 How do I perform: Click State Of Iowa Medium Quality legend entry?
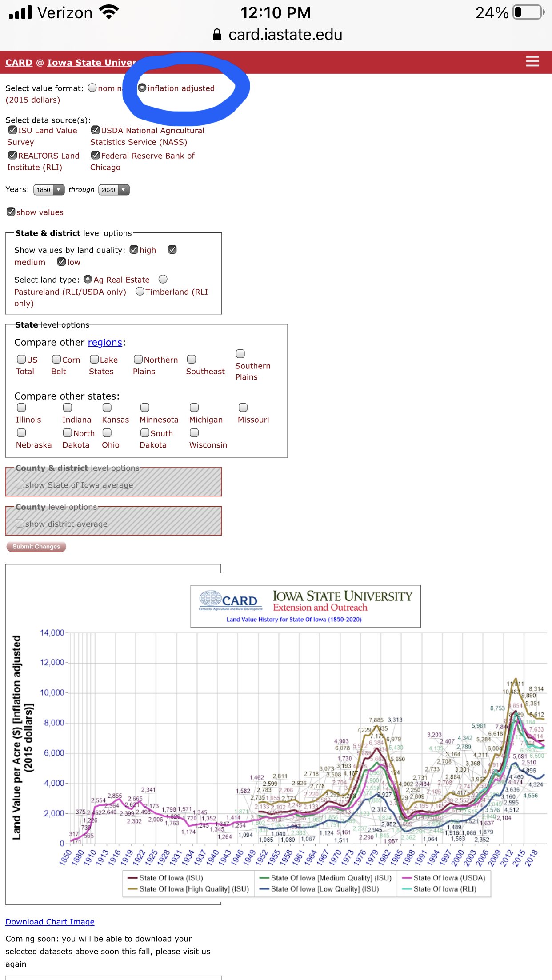pos(325,878)
